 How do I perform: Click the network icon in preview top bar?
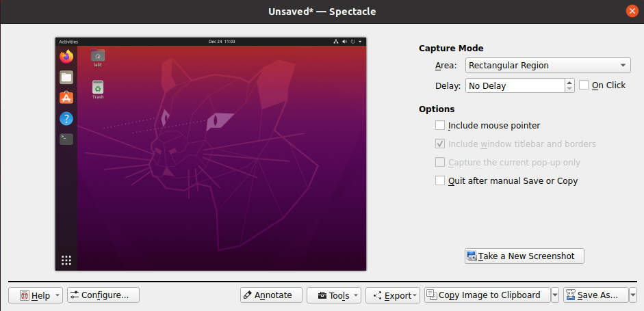(335, 42)
